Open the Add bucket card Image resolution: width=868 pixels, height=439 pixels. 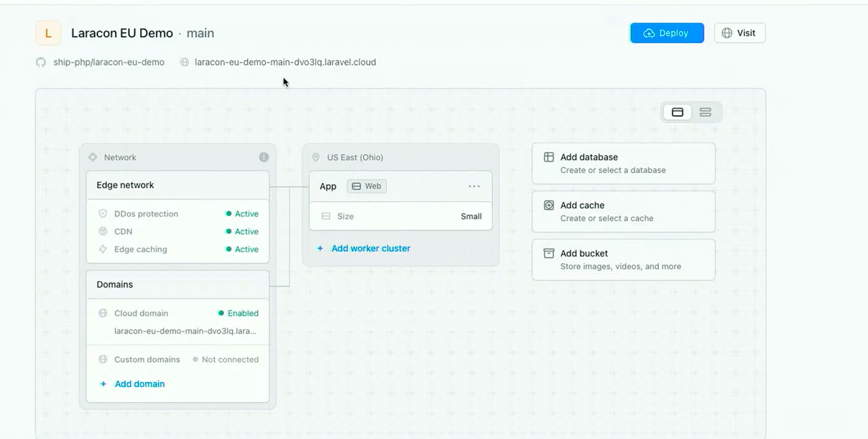click(623, 260)
